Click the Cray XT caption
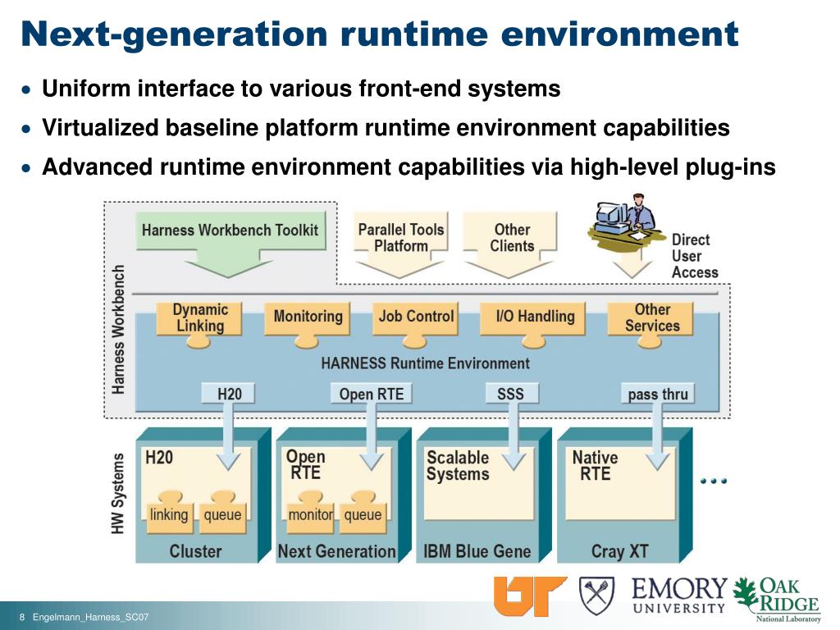This screenshot has height=630, width=840. pyautogui.click(x=620, y=551)
